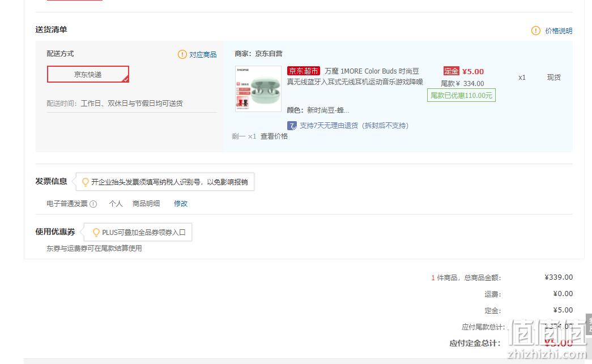The width and height of the screenshot is (592, 364).
Task: Open PLUS可叠加全品券领券入口 link
Action: (x=144, y=232)
